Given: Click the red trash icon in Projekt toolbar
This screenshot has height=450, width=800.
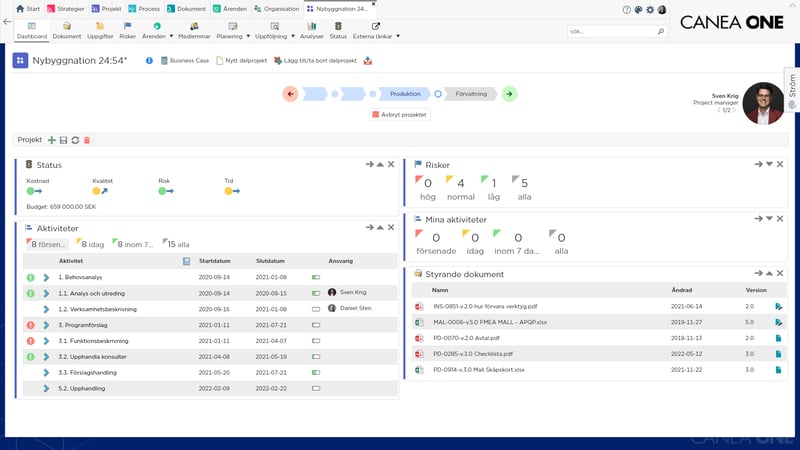Looking at the screenshot, I should 86,140.
